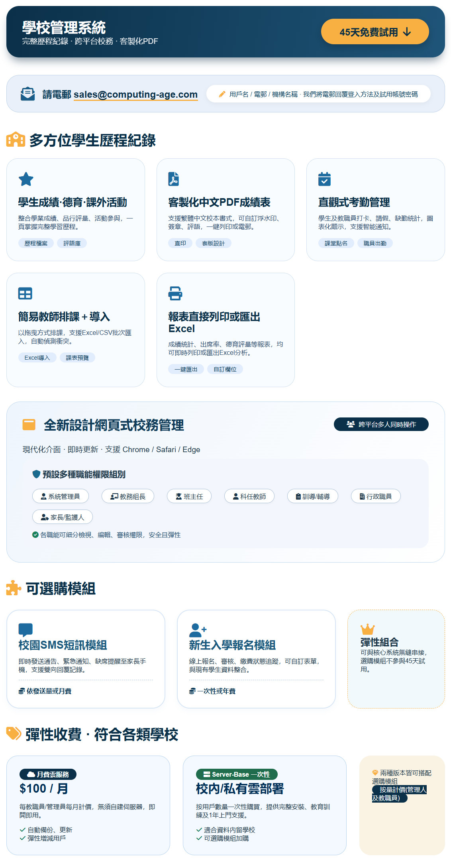
Task: Click the calendar check attendance icon
Action: tap(324, 179)
